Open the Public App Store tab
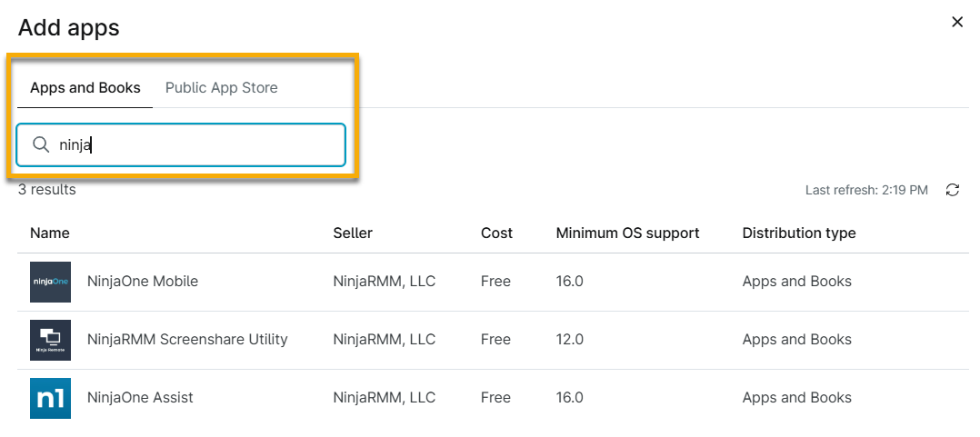Screen dimensions: 980x437 pos(221,88)
